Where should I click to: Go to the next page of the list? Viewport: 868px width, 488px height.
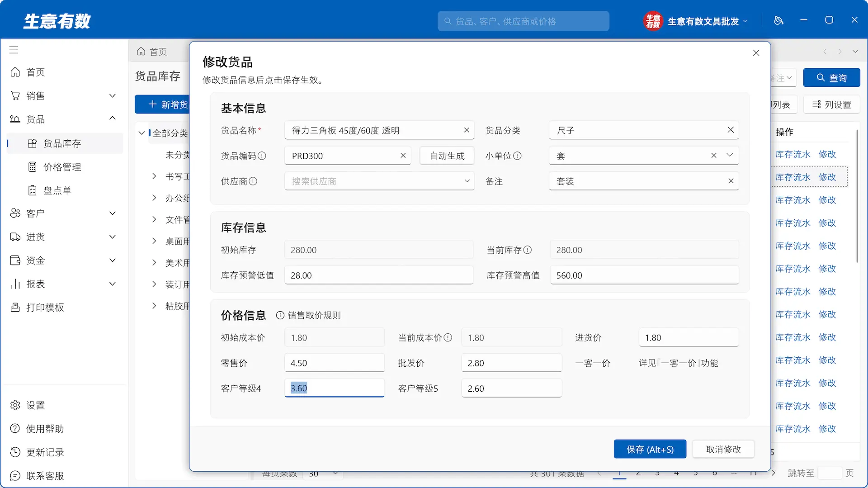(774, 473)
